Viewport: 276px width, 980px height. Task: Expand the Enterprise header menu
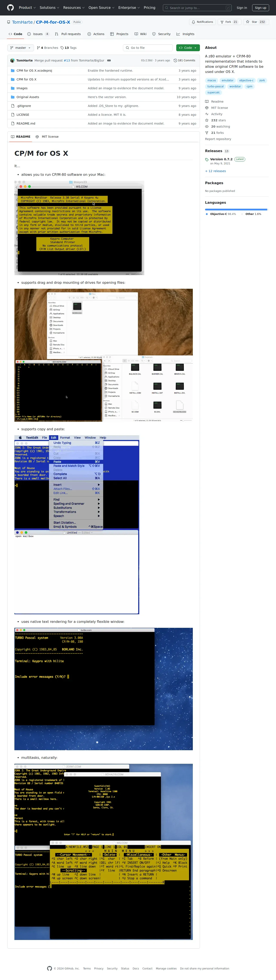pos(129,8)
